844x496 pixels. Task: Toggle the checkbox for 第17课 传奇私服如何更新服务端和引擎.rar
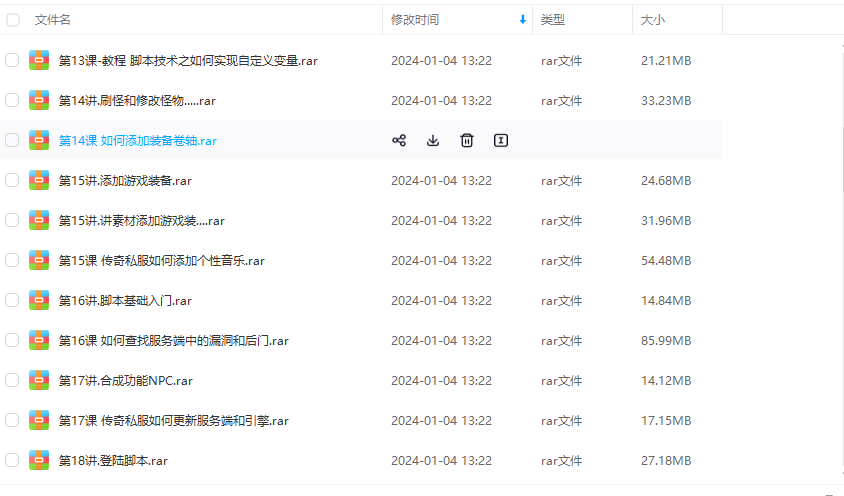(12, 420)
